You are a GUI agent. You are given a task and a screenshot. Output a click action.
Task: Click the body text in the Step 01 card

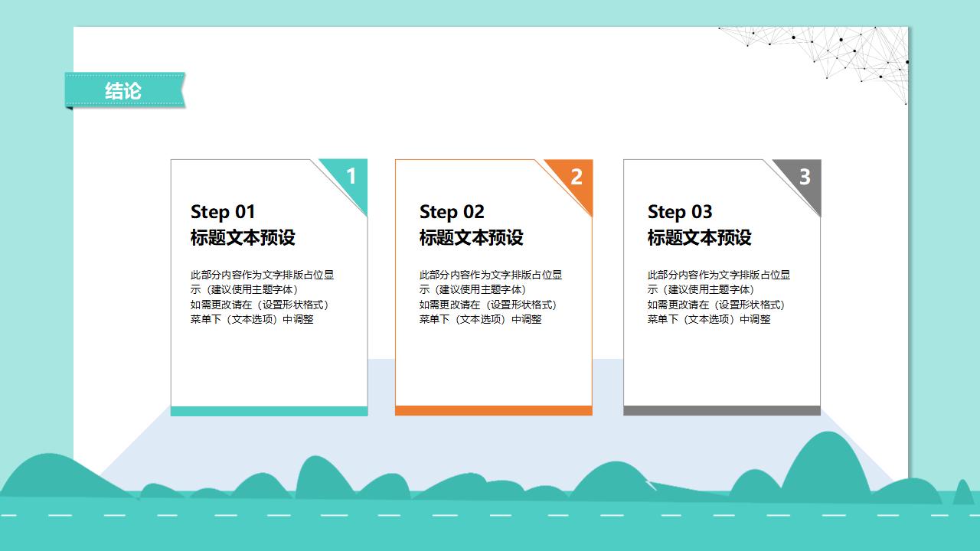coord(262,297)
